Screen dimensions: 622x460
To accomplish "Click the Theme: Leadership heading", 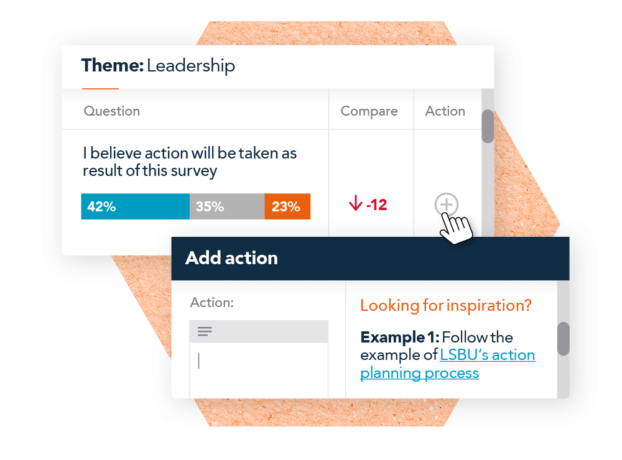I will [x=158, y=66].
